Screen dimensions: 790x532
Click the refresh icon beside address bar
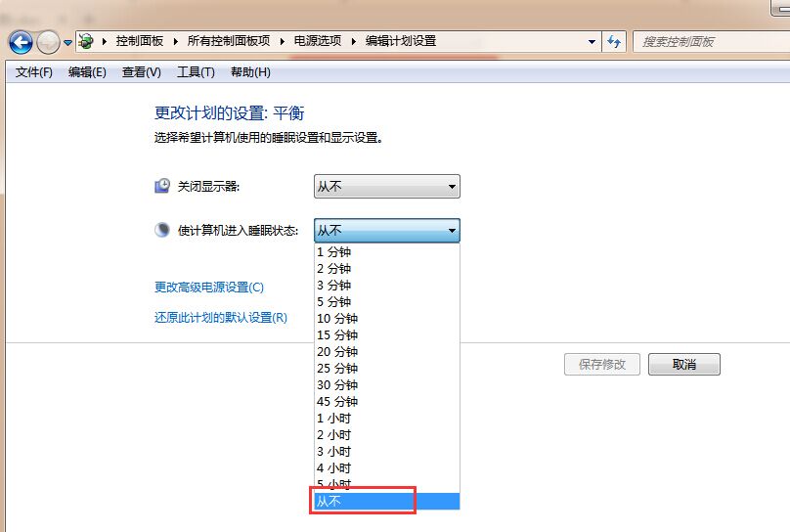[x=614, y=41]
